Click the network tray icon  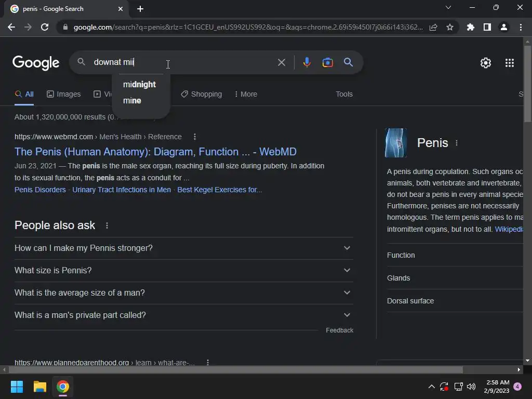tap(458, 387)
